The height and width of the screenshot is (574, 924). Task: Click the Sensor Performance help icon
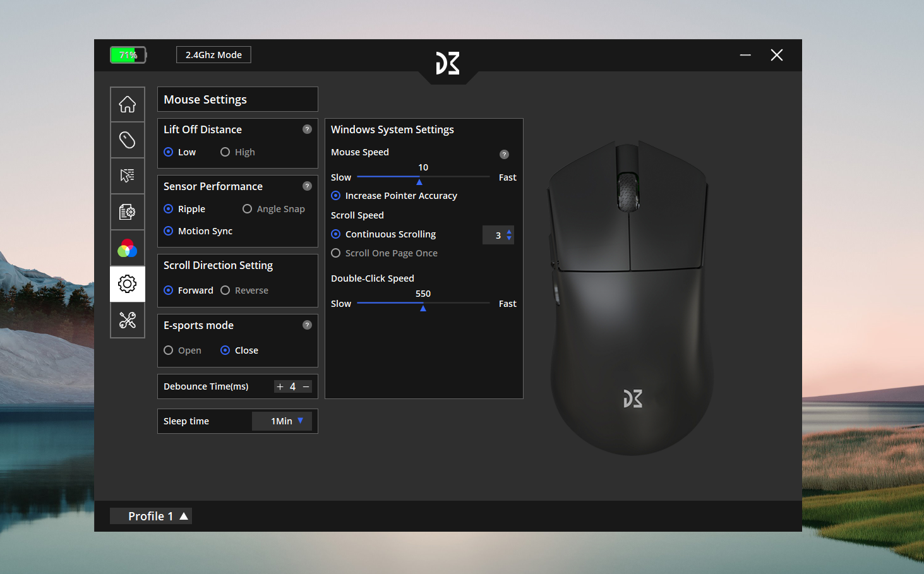pyautogui.click(x=307, y=186)
